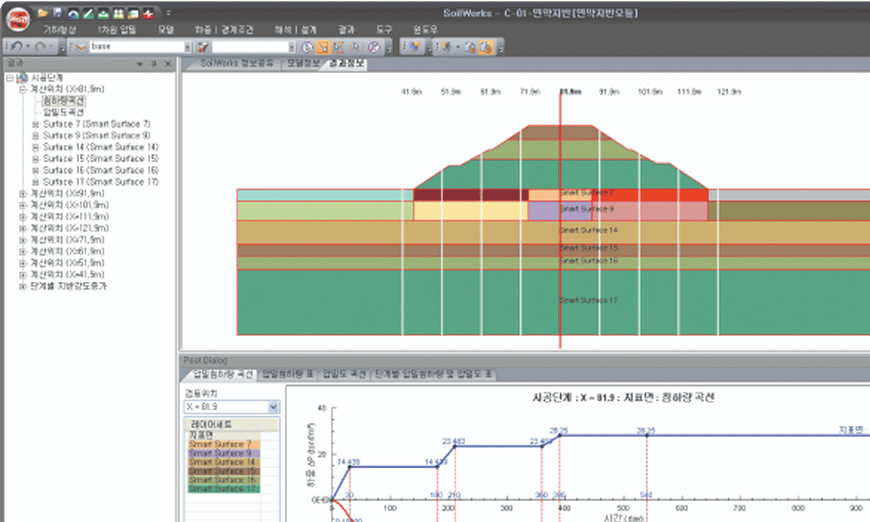This screenshot has height=522, width=870.
Task: Click the green embankment icon in quick access bar
Action: (103, 13)
